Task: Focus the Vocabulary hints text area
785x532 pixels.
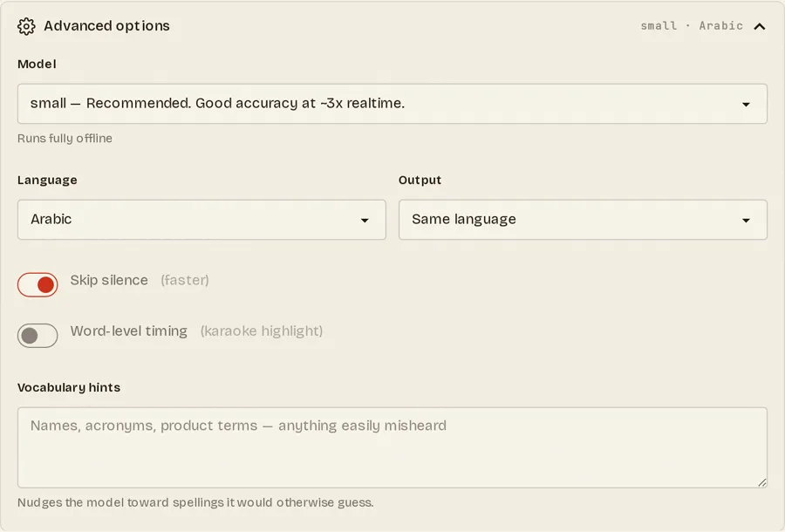Action: (x=392, y=447)
